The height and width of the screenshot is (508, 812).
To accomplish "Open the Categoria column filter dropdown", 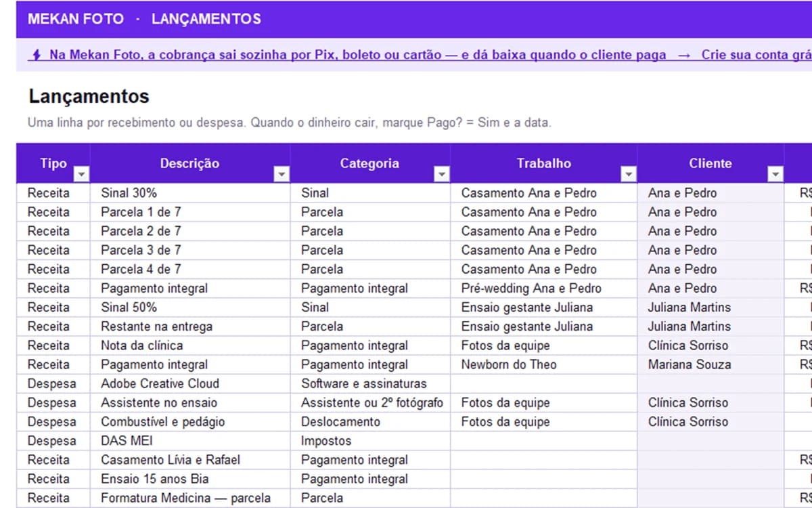I will (x=442, y=174).
